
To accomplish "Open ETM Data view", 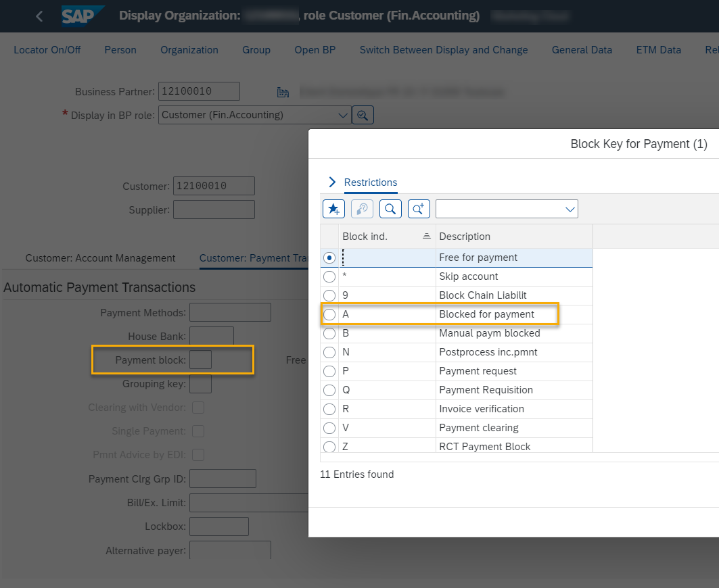I will (659, 50).
